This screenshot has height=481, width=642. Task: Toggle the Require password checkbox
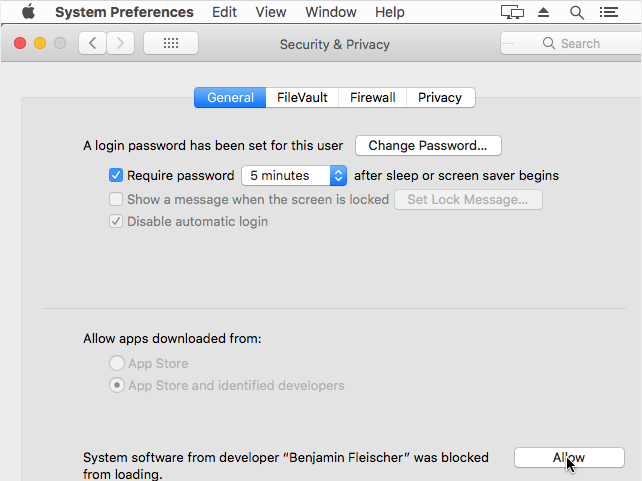(116, 176)
